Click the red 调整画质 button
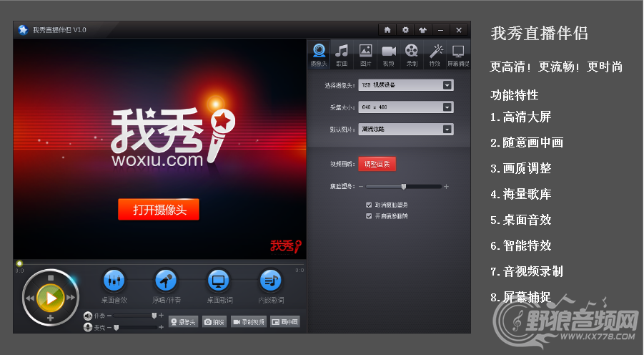 pyautogui.click(x=377, y=164)
